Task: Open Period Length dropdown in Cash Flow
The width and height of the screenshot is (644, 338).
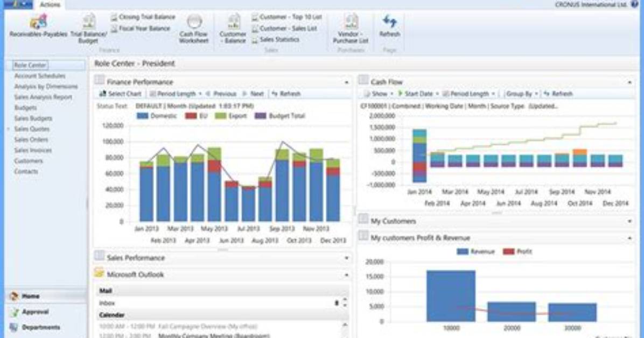Action: point(469,94)
